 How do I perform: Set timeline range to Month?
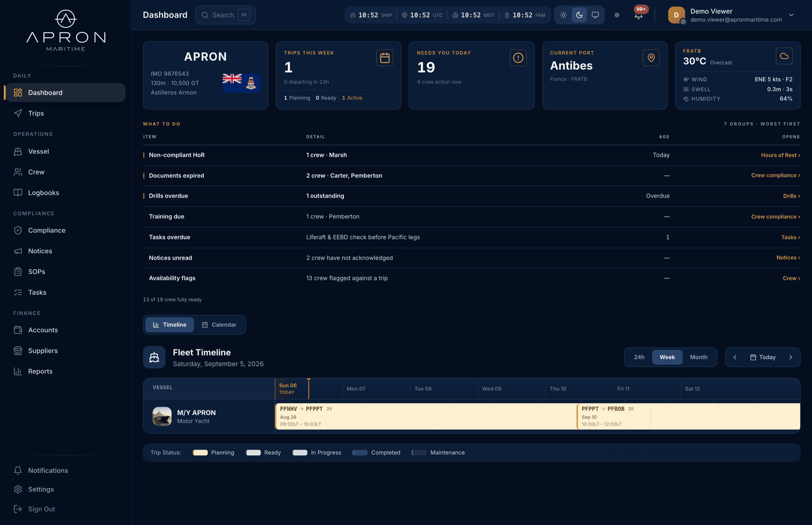699,357
